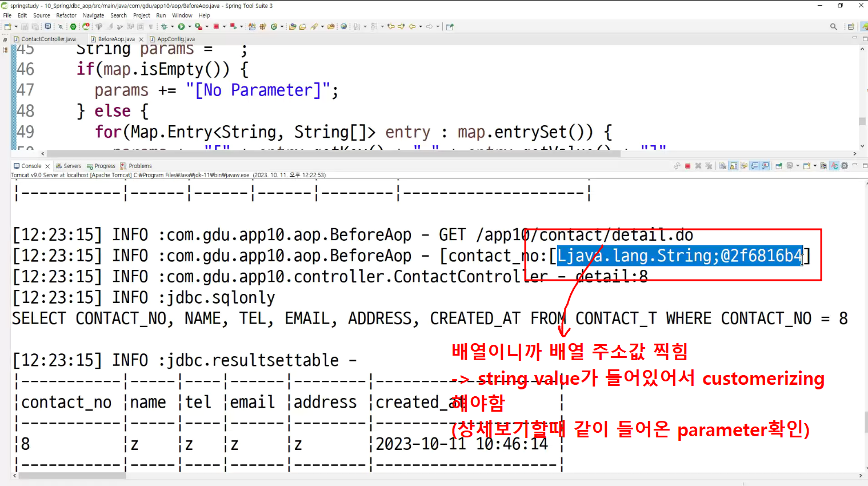Open the Problems view tab
This screenshot has height=486, width=868.
(x=136, y=166)
